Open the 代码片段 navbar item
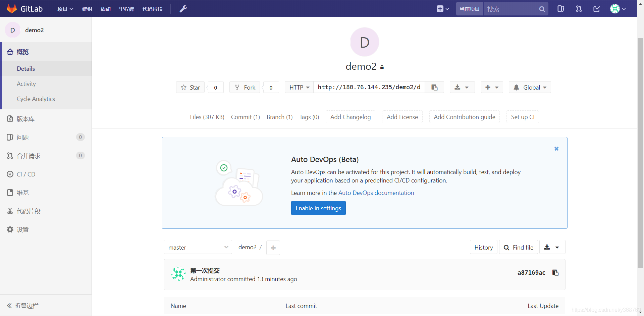The width and height of the screenshot is (644, 316). point(153,9)
